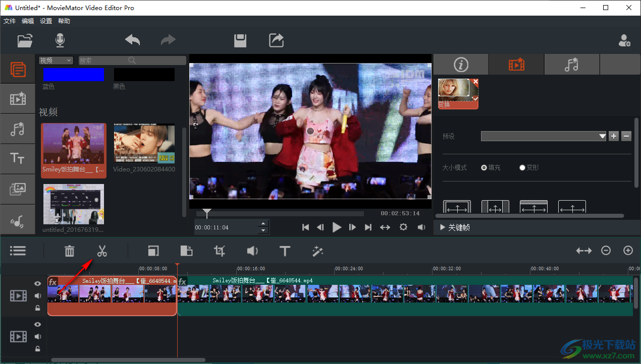Mute the first video track
This screenshot has width=641, height=364.
coord(38,296)
